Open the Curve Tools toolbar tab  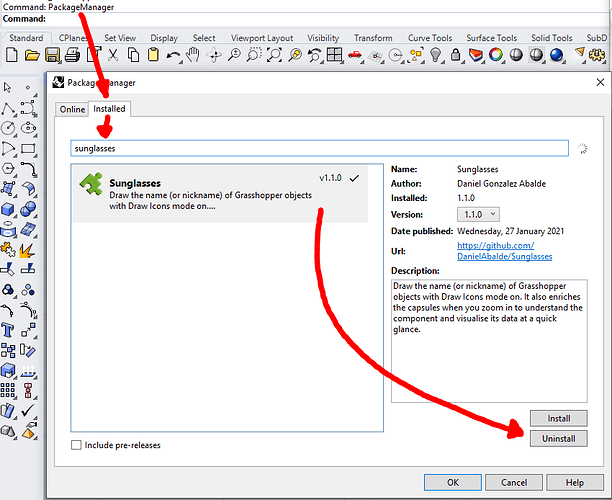coord(430,38)
